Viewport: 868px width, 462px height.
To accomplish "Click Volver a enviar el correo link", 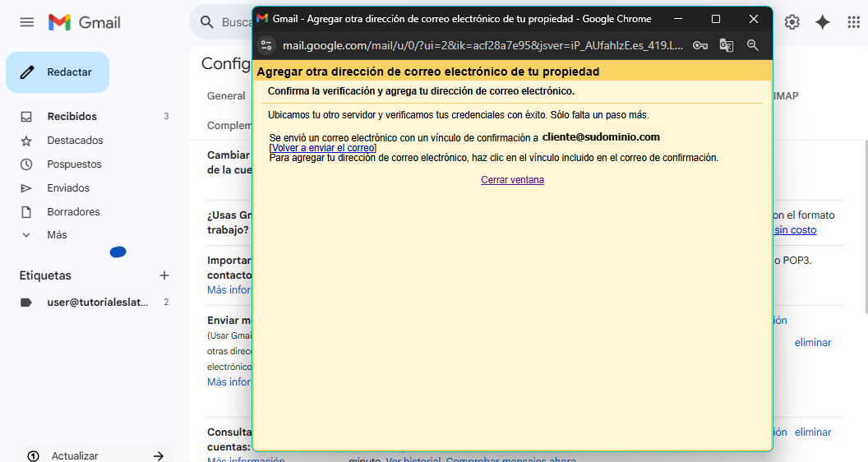I will [x=323, y=148].
